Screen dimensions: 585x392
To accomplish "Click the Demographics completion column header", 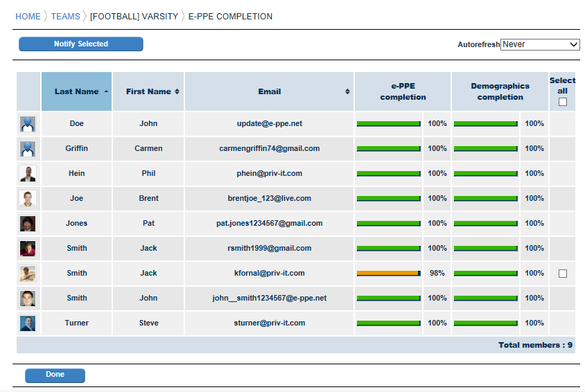I will (x=500, y=91).
